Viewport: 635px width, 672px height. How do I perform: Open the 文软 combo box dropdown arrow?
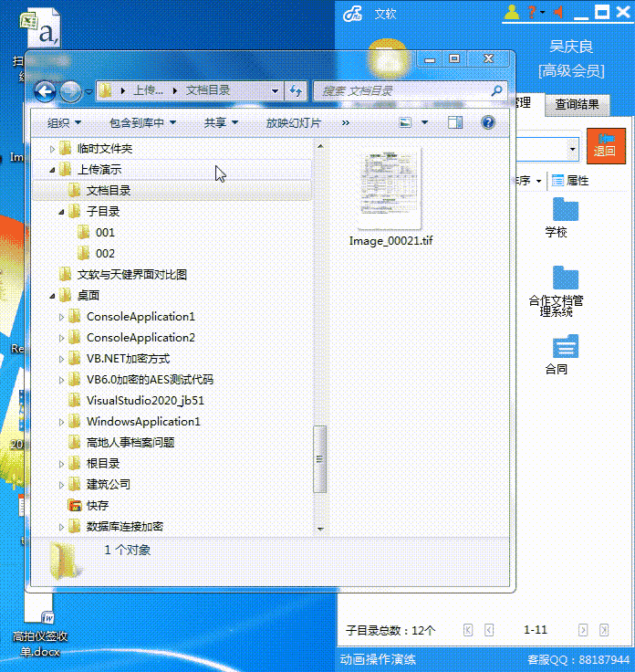572,150
